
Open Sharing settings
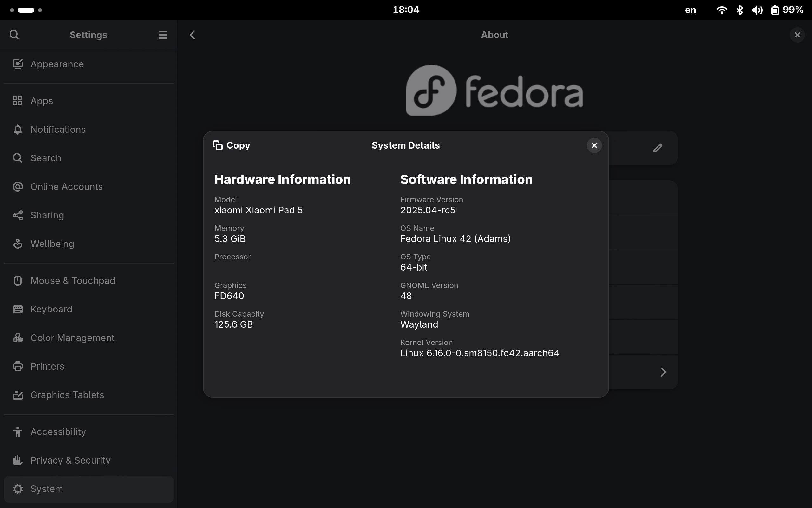(88, 215)
